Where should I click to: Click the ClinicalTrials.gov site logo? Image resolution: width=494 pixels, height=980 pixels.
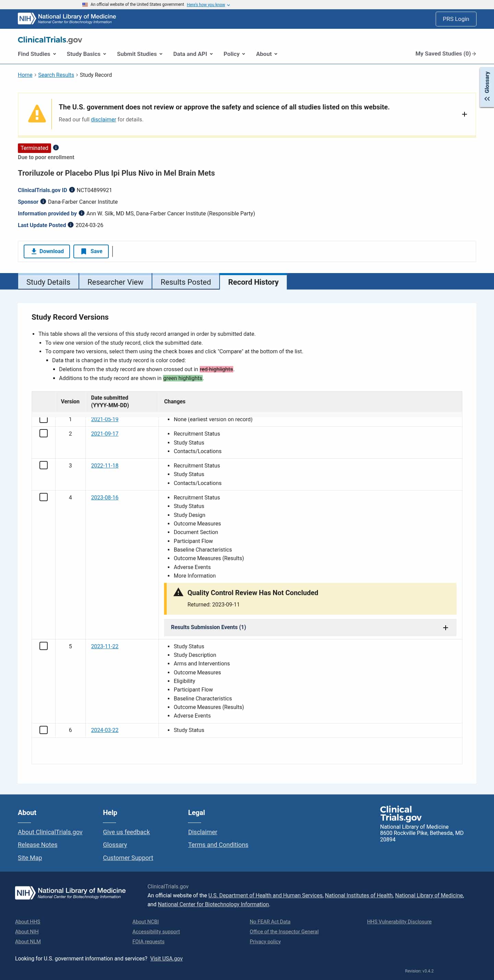coord(50,40)
